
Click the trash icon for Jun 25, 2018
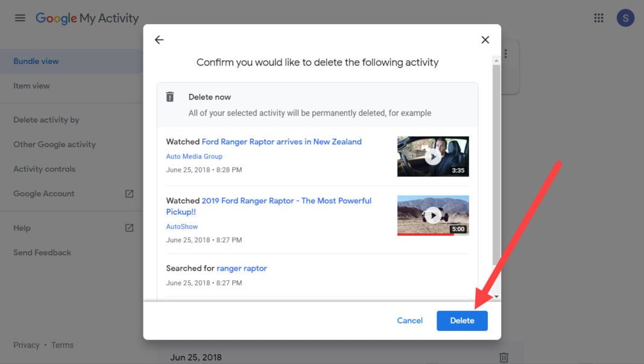click(504, 357)
